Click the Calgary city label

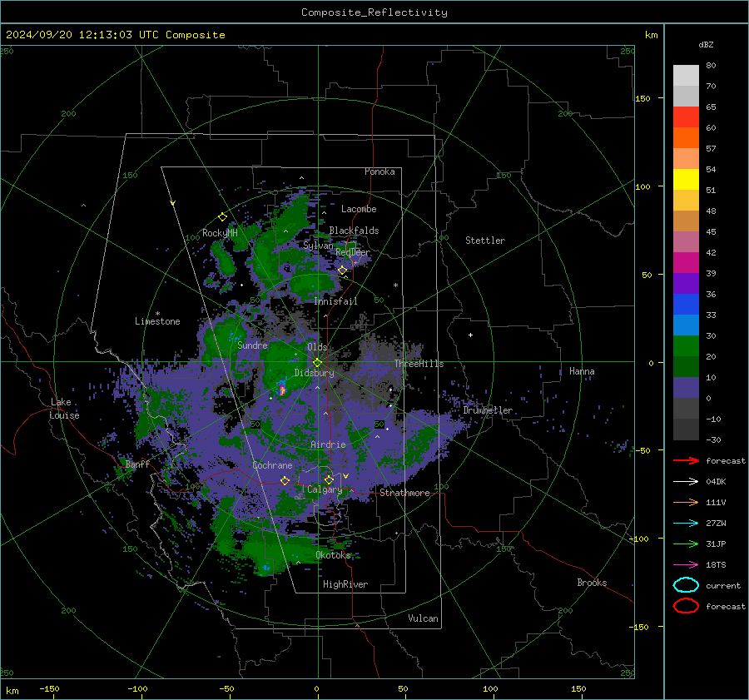[x=325, y=489]
